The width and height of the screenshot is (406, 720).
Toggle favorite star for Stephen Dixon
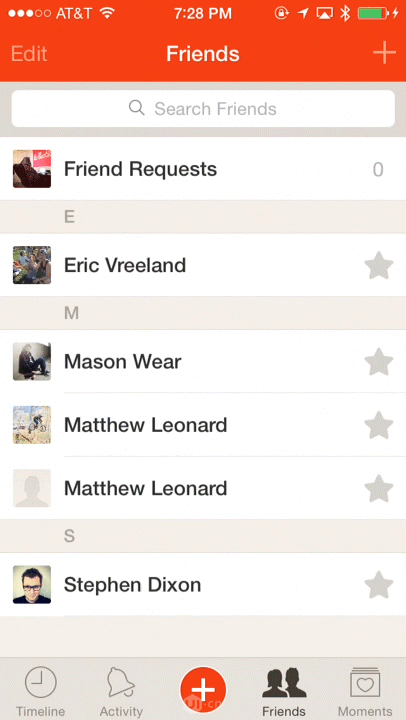[378, 585]
